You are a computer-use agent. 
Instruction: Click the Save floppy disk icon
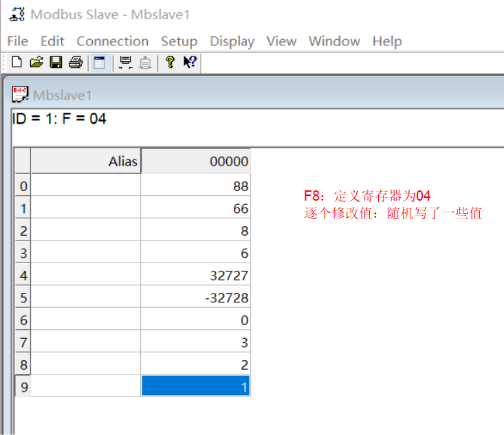click(x=56, y=62)
